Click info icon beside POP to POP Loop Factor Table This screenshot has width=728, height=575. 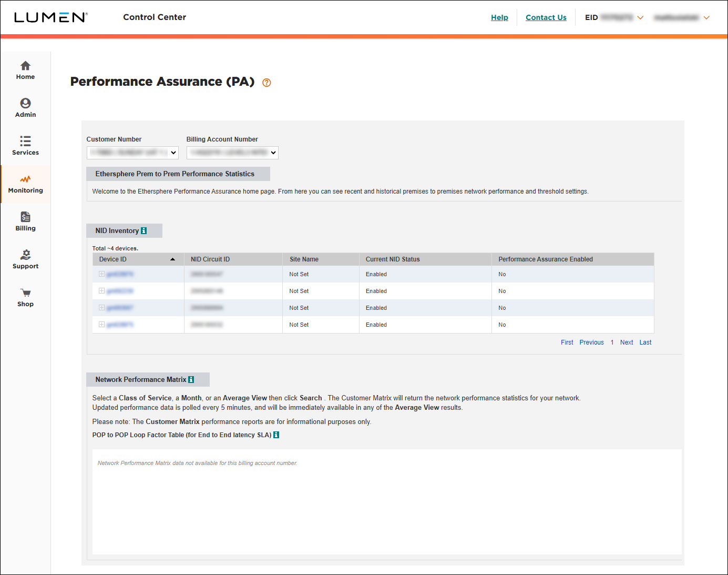[276, 435]
